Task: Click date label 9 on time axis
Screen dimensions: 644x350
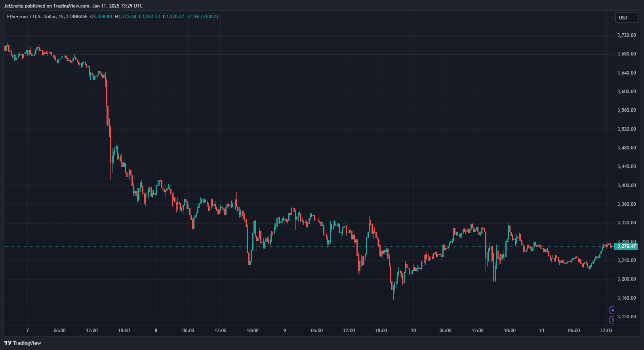Action: pos(285,331)
